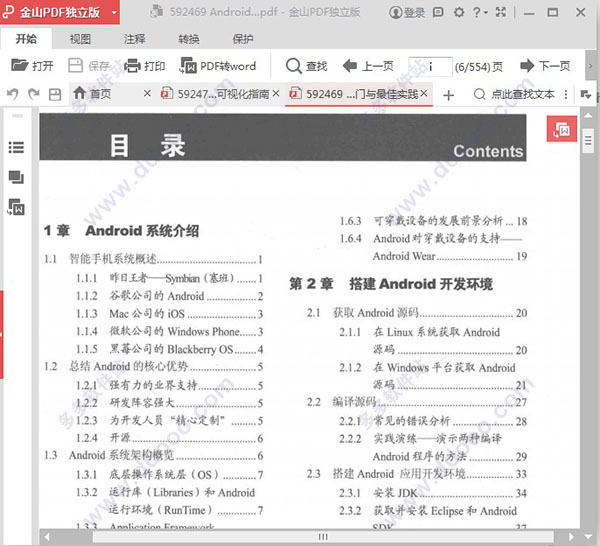This screenshot has height=546, width=600.
Task: Switch to the 开始 ribbon tab
Action: 26,39
